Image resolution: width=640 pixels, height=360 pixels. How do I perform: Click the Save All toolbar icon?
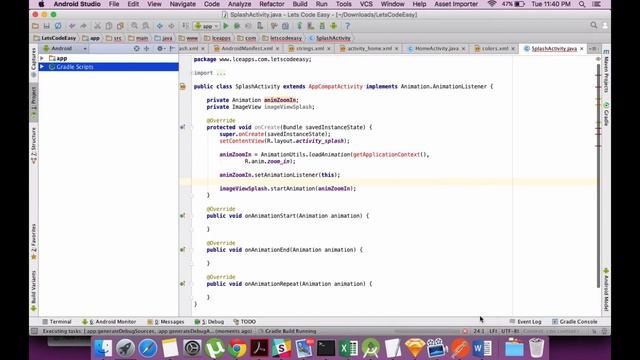(47, 26)
